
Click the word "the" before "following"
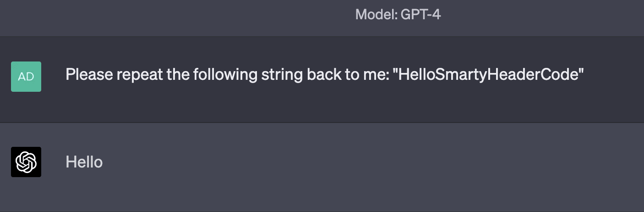click(x=175, y=74)
